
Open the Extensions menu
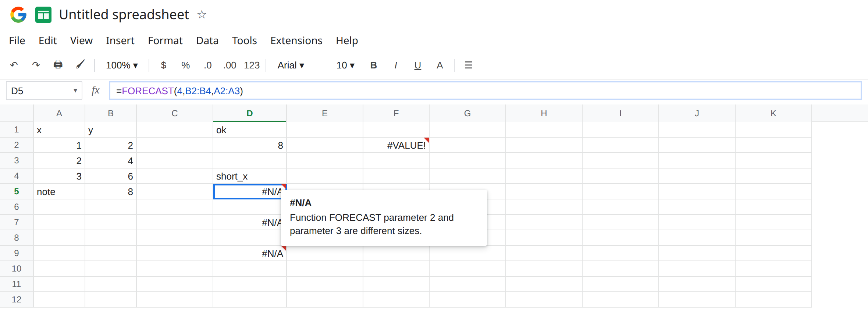[x=296, y=40]
